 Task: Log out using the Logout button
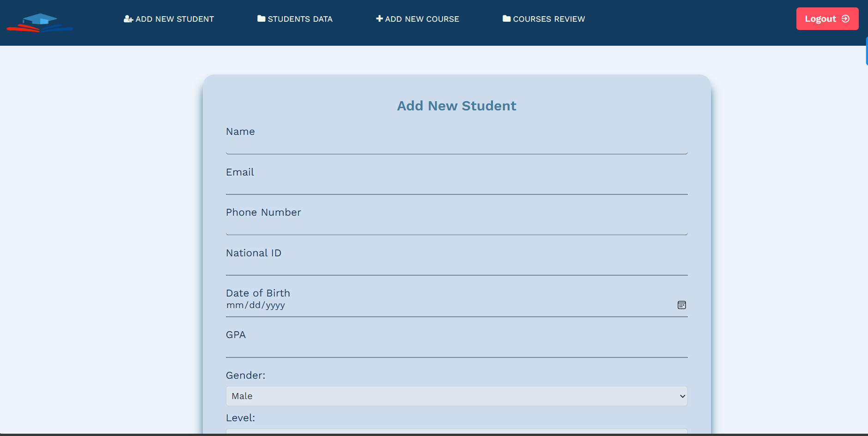click(827, 19)
